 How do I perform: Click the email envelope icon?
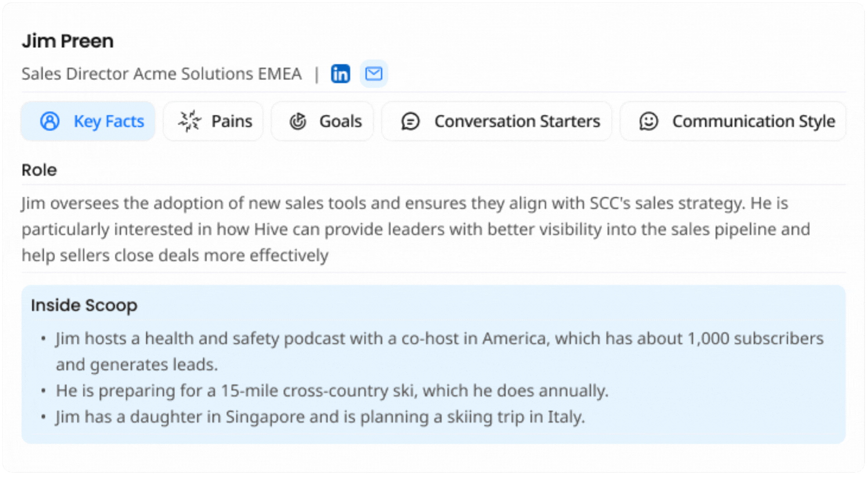tap(374, 74)
